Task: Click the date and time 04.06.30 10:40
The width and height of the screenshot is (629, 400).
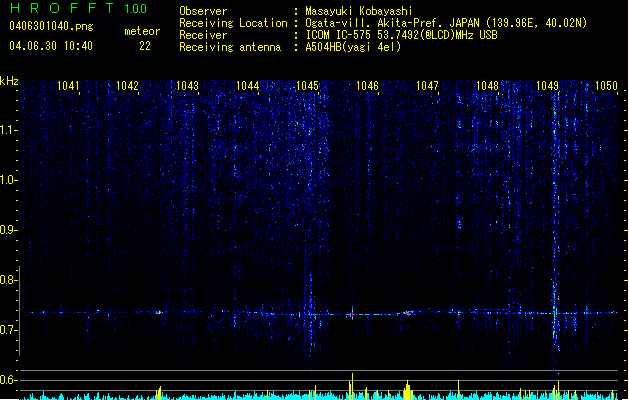Action: click(x=51, y=46)
